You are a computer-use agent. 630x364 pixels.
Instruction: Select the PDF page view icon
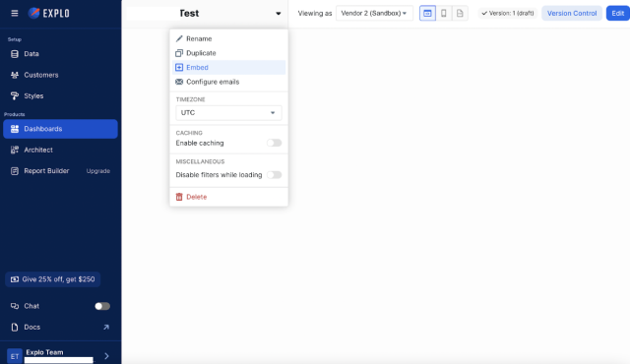(460, 13)
